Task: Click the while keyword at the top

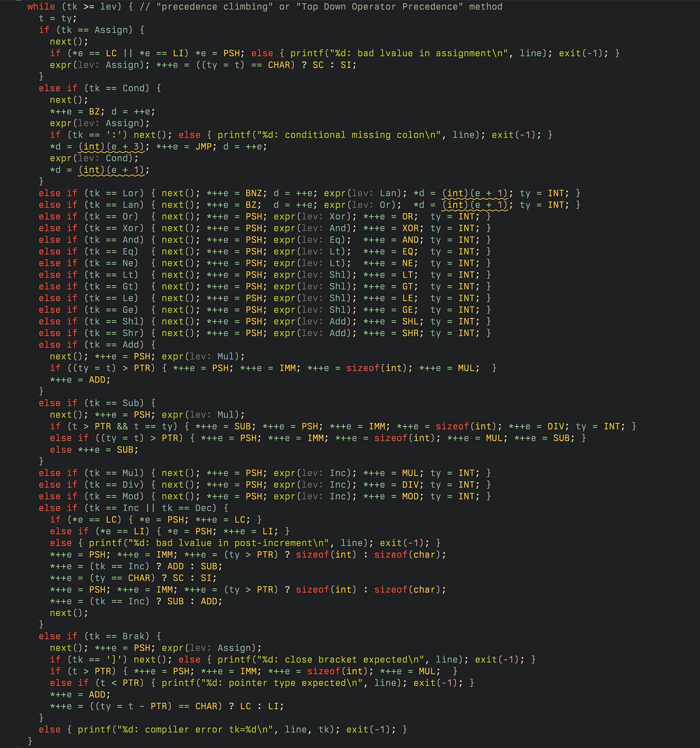Action: coord(41,7)
